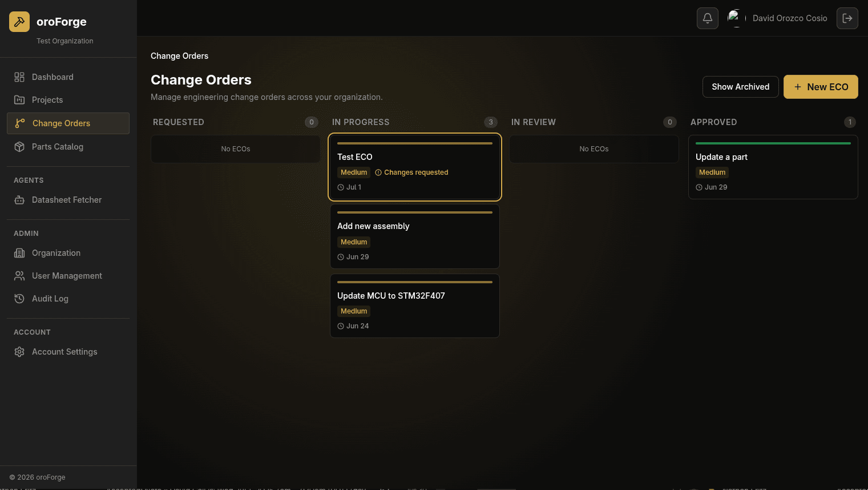This screenshot has width=868, height=490.
Task: Click Medium badge on Update MCU card
Action: pos(354,311)
